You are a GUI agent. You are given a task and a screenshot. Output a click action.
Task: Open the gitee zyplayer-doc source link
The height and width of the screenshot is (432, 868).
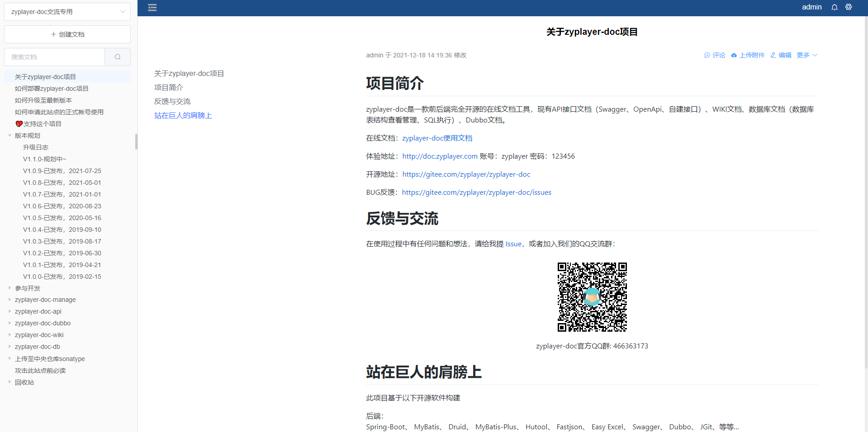(466, 174)
